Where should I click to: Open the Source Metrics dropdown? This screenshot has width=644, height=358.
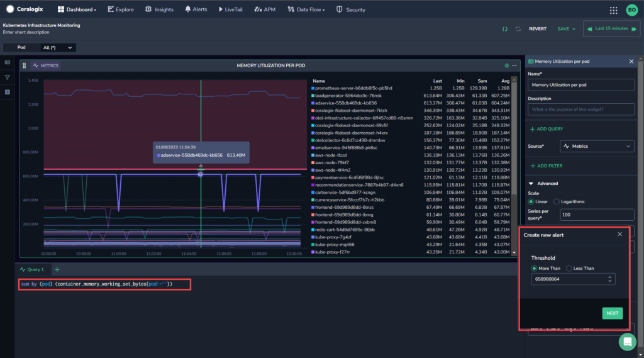597,147
